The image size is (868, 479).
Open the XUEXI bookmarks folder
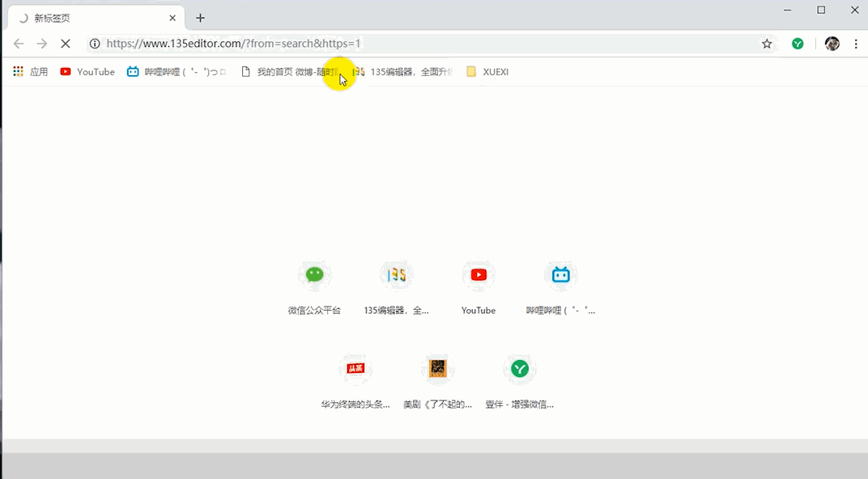pos(487,71)
